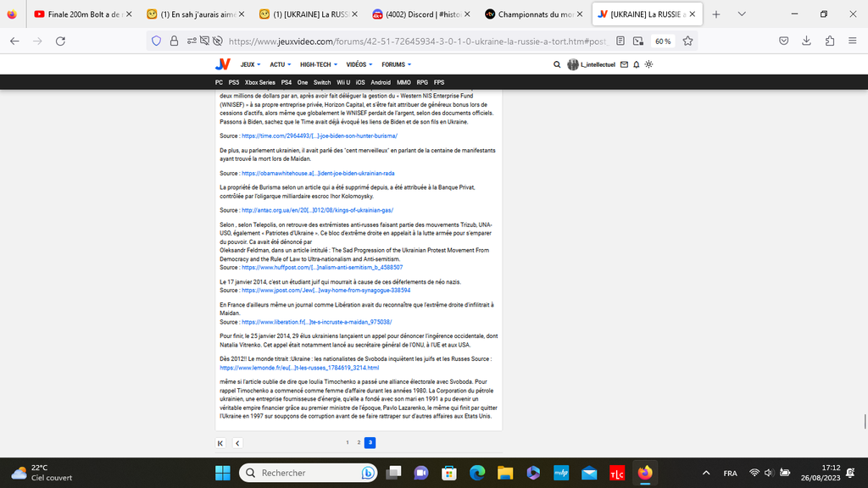868x488 pixels.
Task: Open Mail app from taskbar
Action: pos(589,473)
